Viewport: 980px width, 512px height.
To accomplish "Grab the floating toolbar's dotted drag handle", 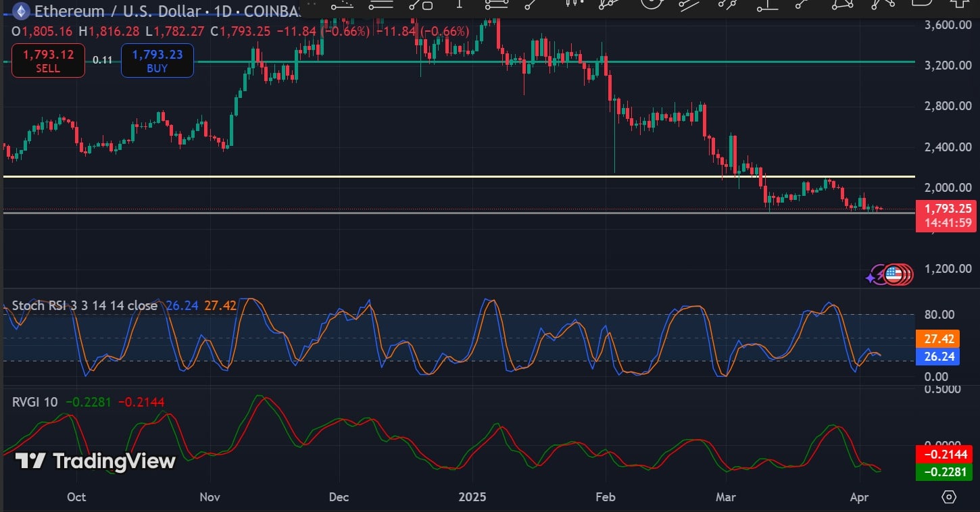I will [311, 4].
